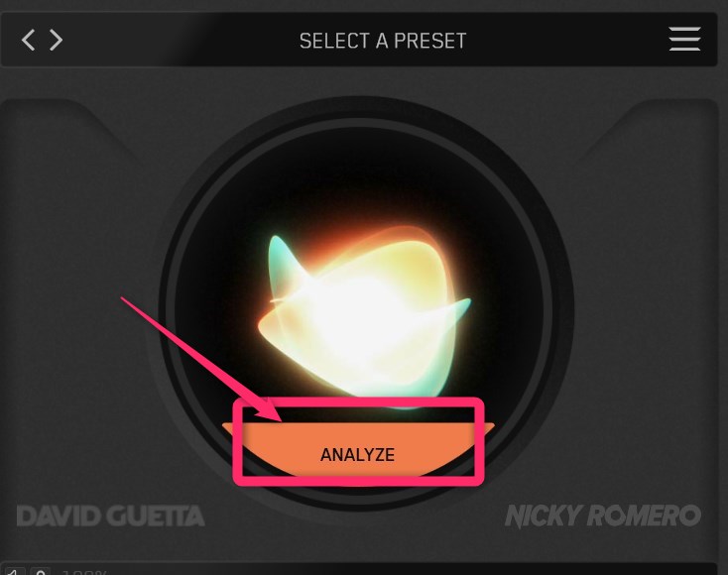This screenshot has height=575, width=728.
Task: Go to the previous preset
Action: pyautogui.click(x=28, y=40)
